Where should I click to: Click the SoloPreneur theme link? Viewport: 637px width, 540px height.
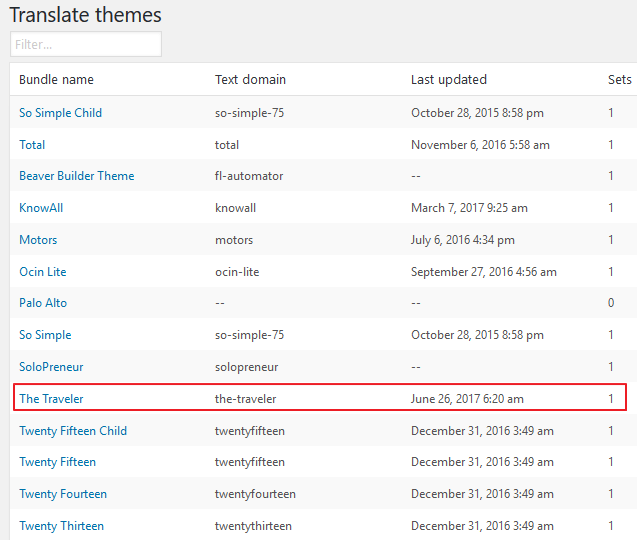pos(51,367)
